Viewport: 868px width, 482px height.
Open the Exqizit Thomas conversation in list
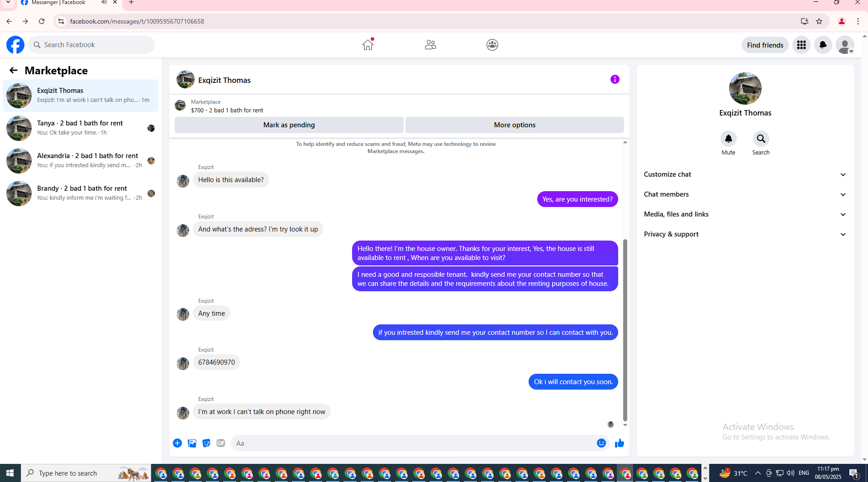81,96
